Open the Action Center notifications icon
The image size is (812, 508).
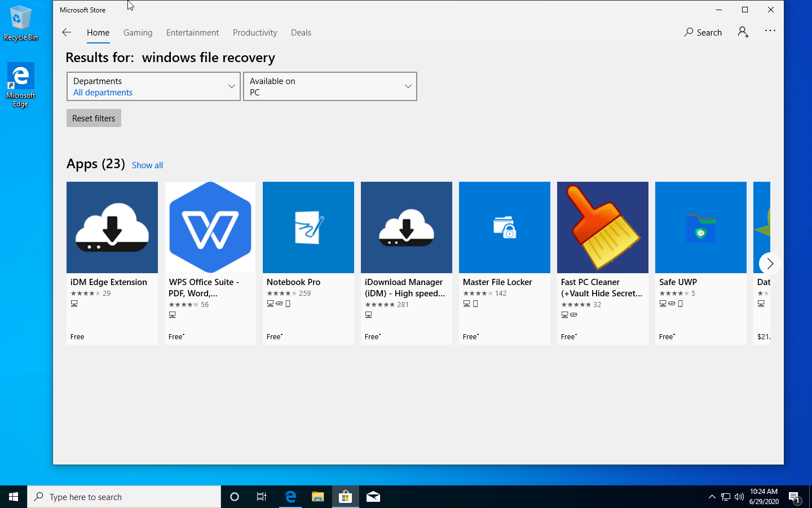coord(795,497)
